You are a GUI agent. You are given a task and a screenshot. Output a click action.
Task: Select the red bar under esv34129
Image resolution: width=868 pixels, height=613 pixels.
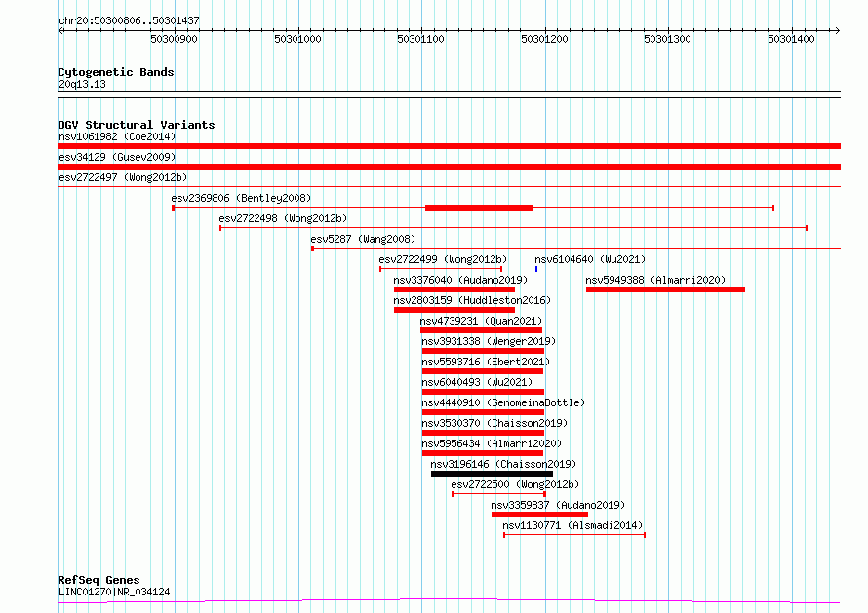pos(449,167)
